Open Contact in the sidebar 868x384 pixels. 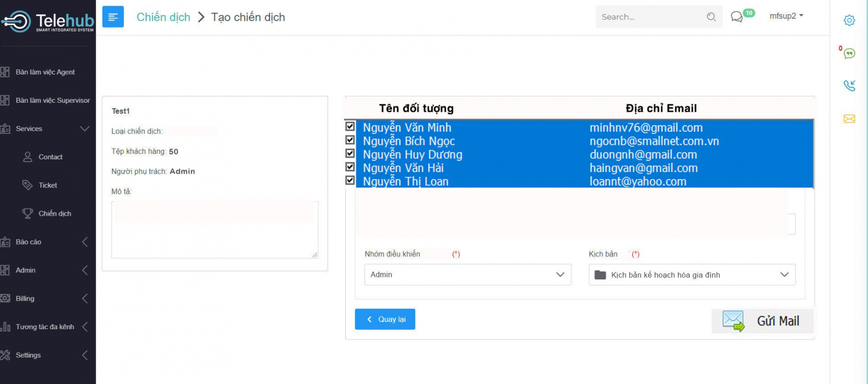pos(50,157)
